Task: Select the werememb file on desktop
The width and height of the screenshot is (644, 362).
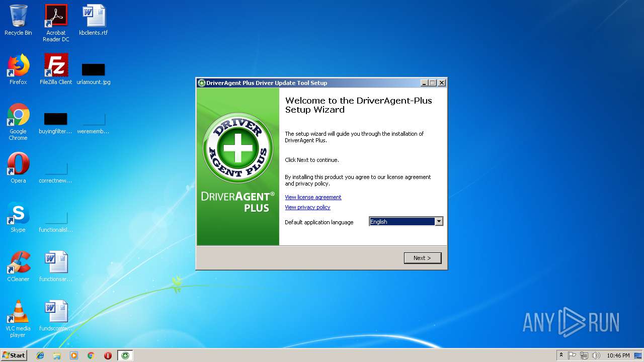Action: (94, 123)
